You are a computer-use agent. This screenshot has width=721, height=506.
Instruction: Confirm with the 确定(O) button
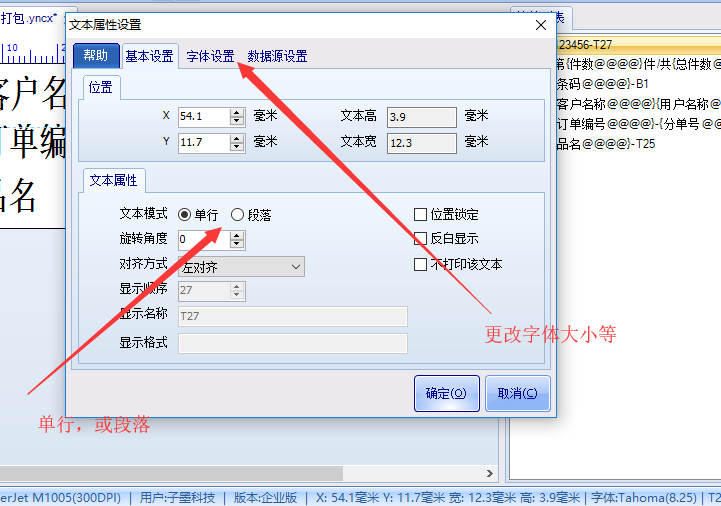pyautogui.click(x=446, y=393)
